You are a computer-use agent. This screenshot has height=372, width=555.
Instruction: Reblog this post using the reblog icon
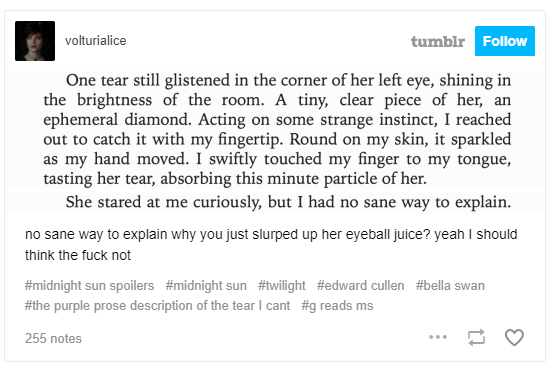click(476, 337)
